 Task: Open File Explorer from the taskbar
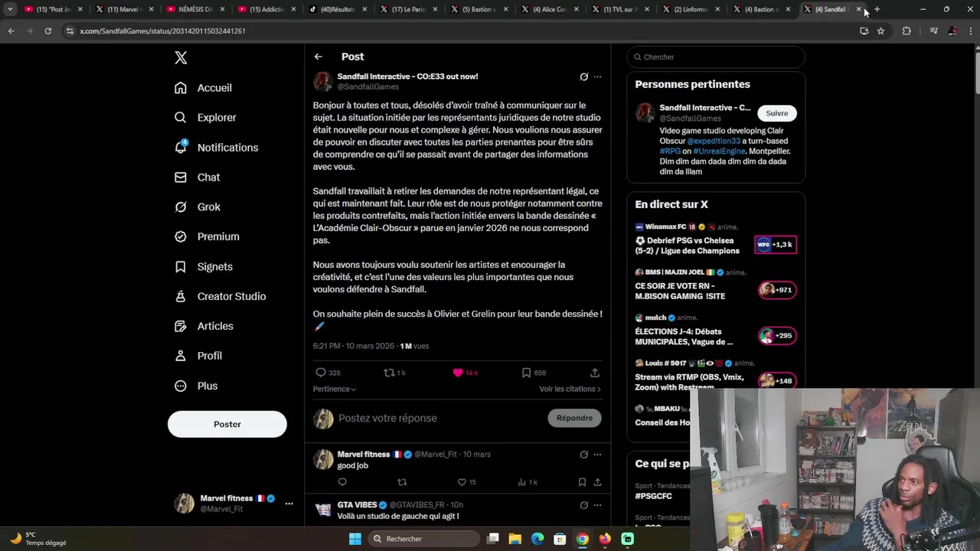(x=515, y=539)
